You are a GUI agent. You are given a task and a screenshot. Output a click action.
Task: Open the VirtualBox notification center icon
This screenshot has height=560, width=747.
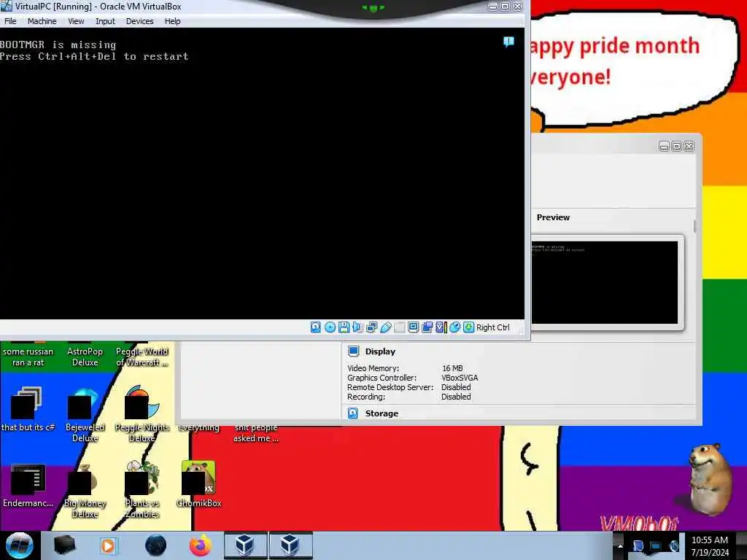point(508,42)
